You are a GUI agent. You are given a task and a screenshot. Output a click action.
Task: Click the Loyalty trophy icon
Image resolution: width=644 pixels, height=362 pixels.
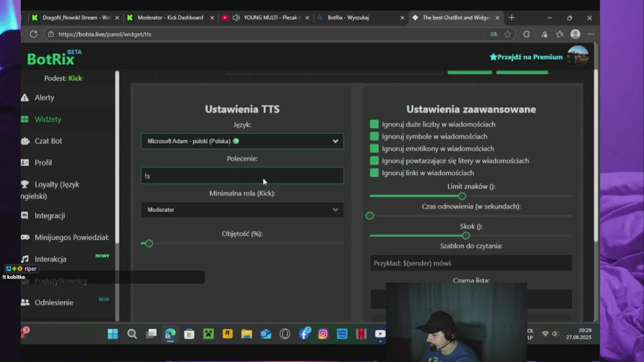(25, 185)
